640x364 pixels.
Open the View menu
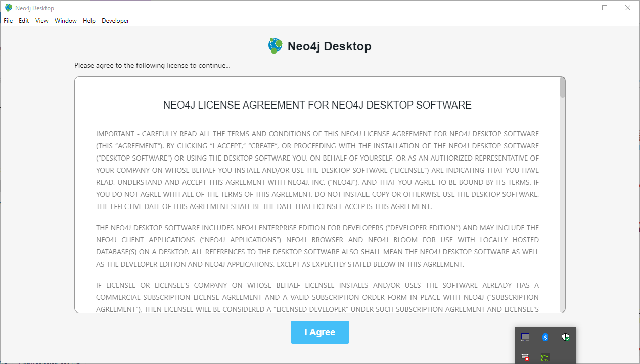(42, 21)
